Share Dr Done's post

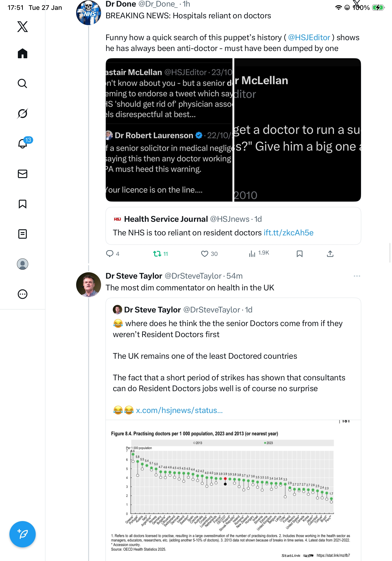coord(330,254)
